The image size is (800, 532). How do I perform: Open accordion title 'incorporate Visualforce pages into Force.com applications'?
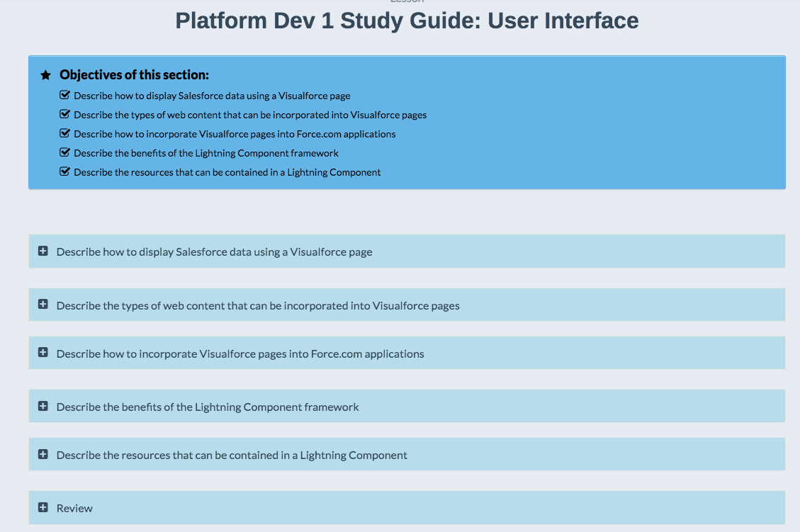tap(240, 354)
